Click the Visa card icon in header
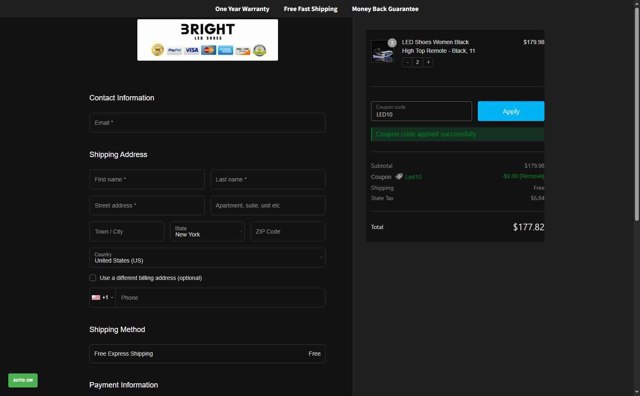Image resolution: width=640 pixels, height=396 pixels. pyautogui.click(x=191, y=50)
